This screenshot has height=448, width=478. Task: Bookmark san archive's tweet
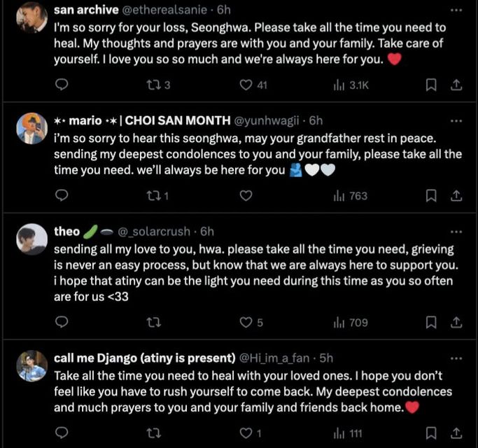click(x=432, y=85)
